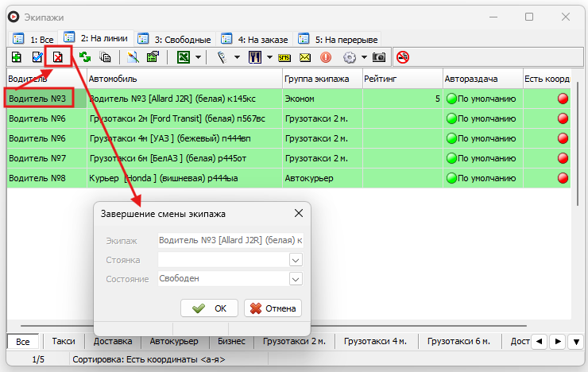This screenshot has height=372, width=588.
Task: Click the red exclamation alert icon
Action: (326, 57)
